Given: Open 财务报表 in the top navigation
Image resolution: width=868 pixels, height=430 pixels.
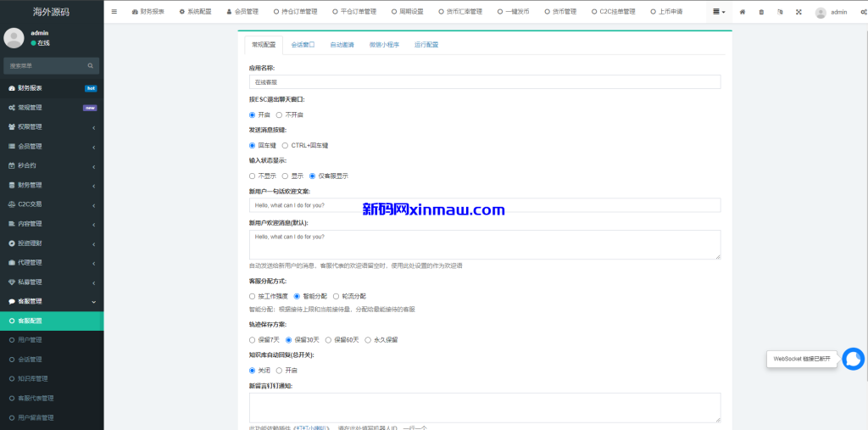Looking at the screenshot, I should click(x=148, y=12).
